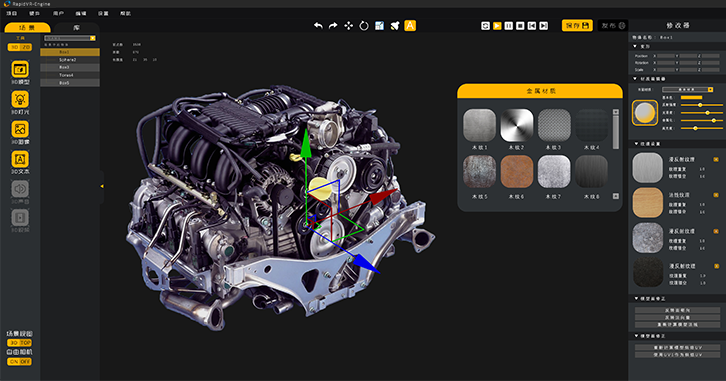Open the 3D灯光 light bulb icon
Viewport: 726px width, 381px height.
pos(20,100)
